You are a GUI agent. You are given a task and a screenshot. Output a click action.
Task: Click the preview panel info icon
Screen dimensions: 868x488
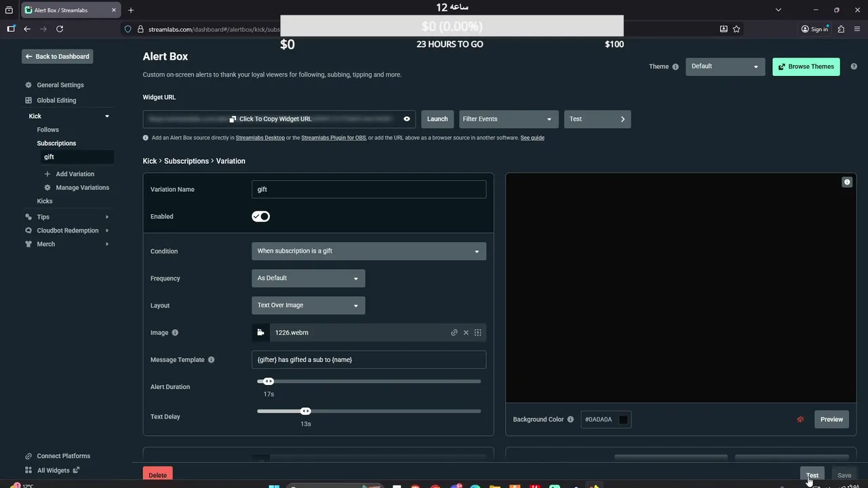[847, 182]
